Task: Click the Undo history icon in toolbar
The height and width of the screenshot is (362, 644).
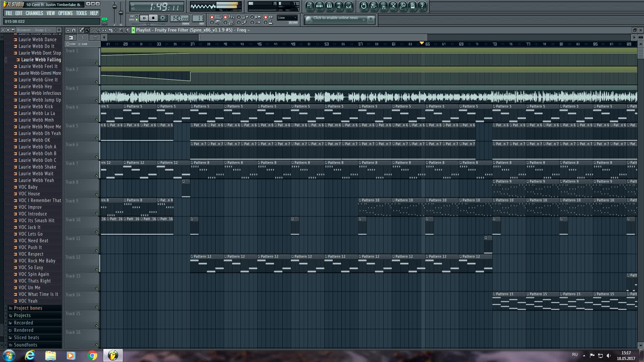Action: (363, 6)
